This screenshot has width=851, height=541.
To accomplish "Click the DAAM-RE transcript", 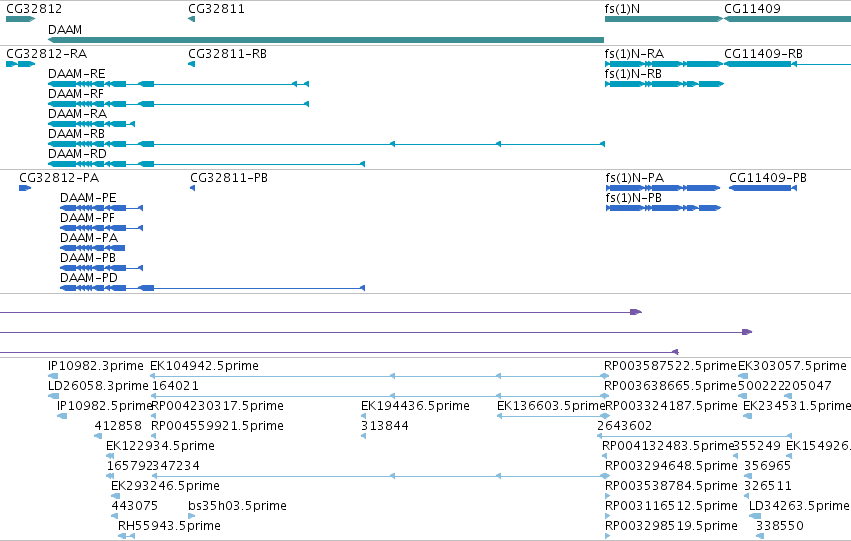I will 178,84.
